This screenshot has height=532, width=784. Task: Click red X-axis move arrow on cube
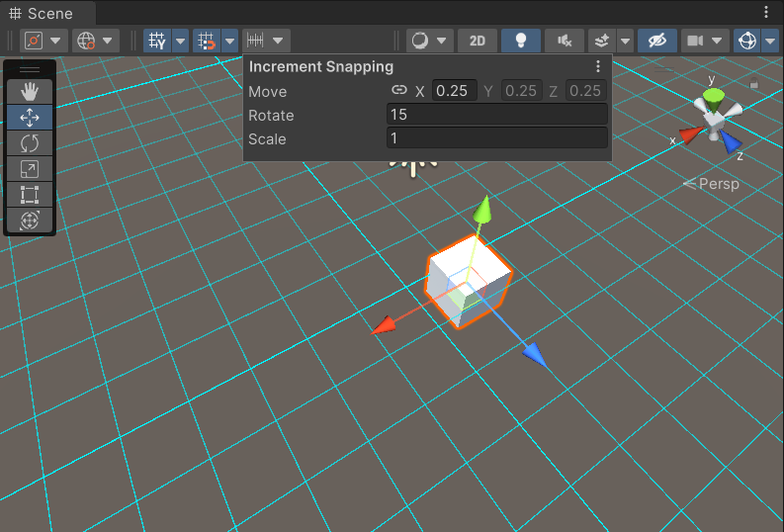384,325
